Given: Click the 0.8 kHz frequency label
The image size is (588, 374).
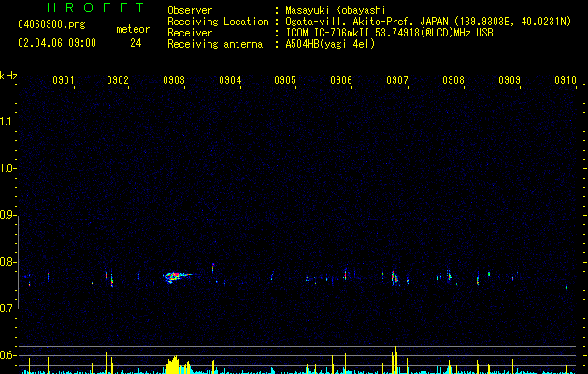Looking at the screenshot, I should pyautogui.click(x=7, y=262).
